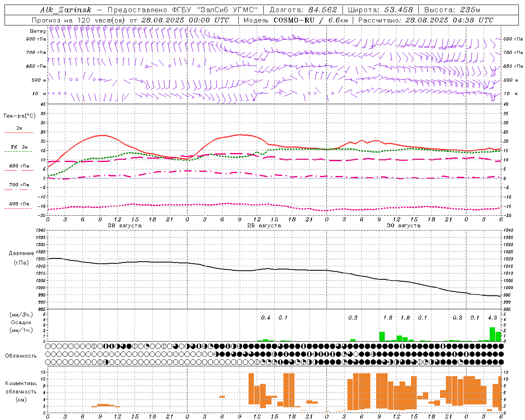The image size is (525, 420).
Task: Click the "Прогноз на 120 часа(ов)" forecast text
Action: click(79, 20)
